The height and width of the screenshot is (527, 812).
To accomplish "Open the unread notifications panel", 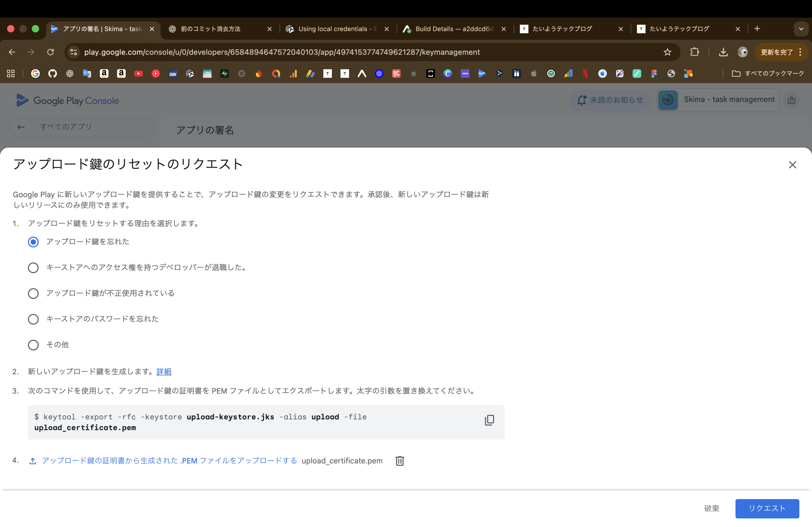I will (610, 100).
